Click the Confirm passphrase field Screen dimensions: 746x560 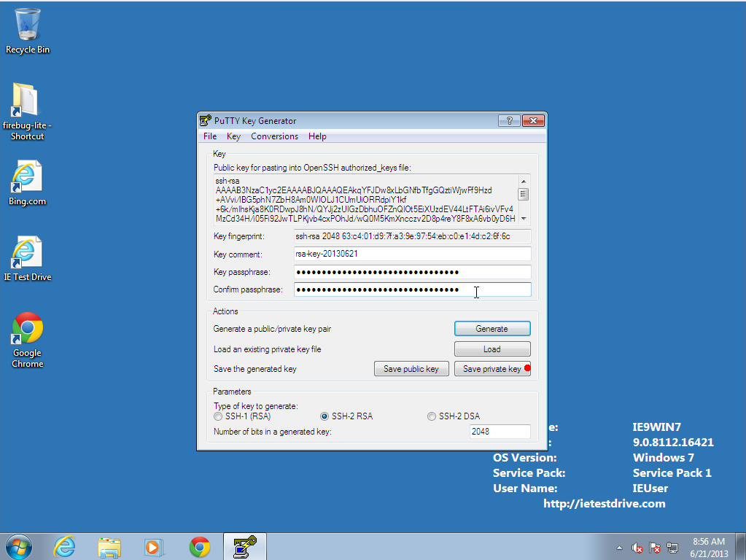pos(412,289)
